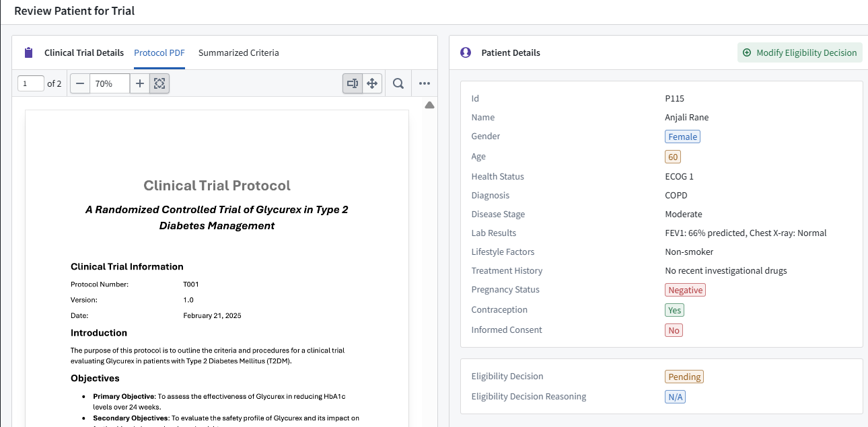Click the Primary Objective bullet text

coord(219,402)
